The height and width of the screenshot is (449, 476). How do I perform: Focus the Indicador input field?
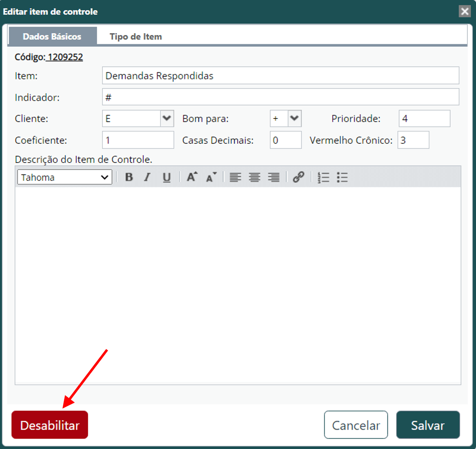pos(280,97)
